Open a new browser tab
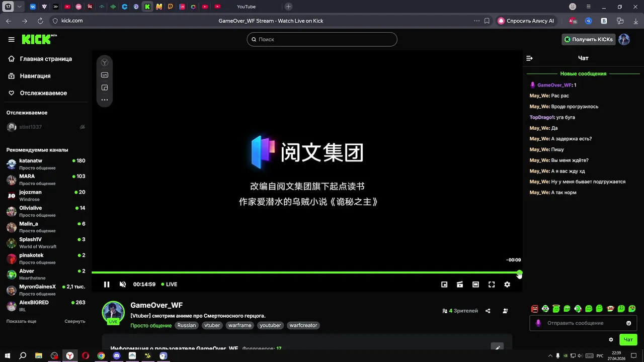 pos(288,7)
